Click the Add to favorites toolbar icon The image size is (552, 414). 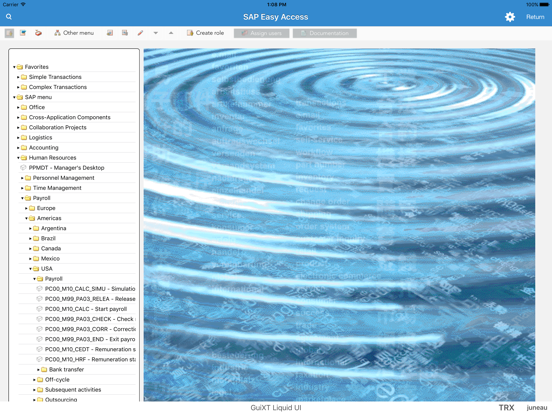(x=110, y=33)
